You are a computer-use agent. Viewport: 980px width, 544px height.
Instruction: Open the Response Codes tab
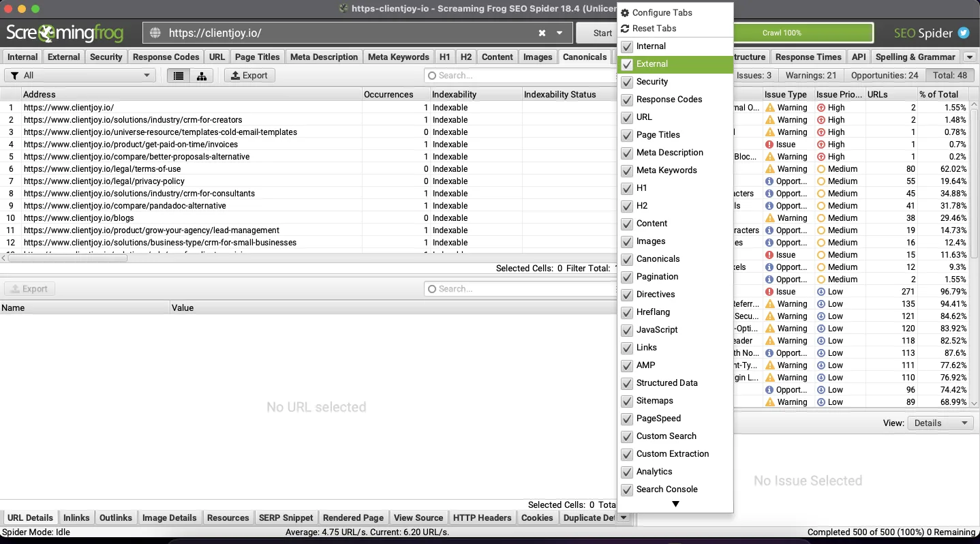click(166, 57)
